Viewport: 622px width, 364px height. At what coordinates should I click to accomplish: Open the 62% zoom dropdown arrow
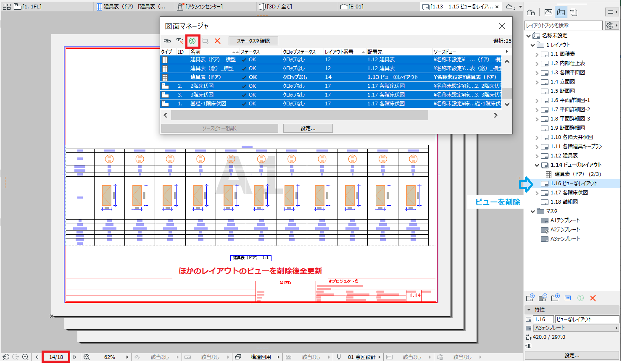pyautogui.click(x=127, y=357)
